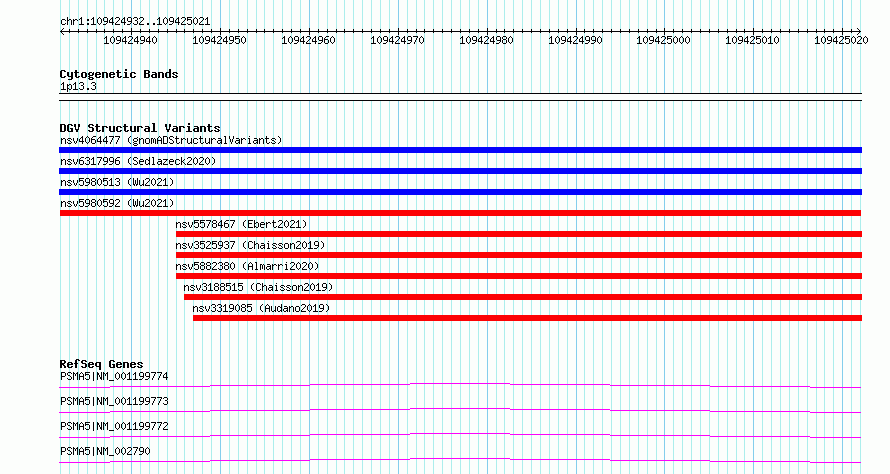Click the nsv4064477 gnomAD variant label
Screen dimensions: 890x474
[171, 140]
